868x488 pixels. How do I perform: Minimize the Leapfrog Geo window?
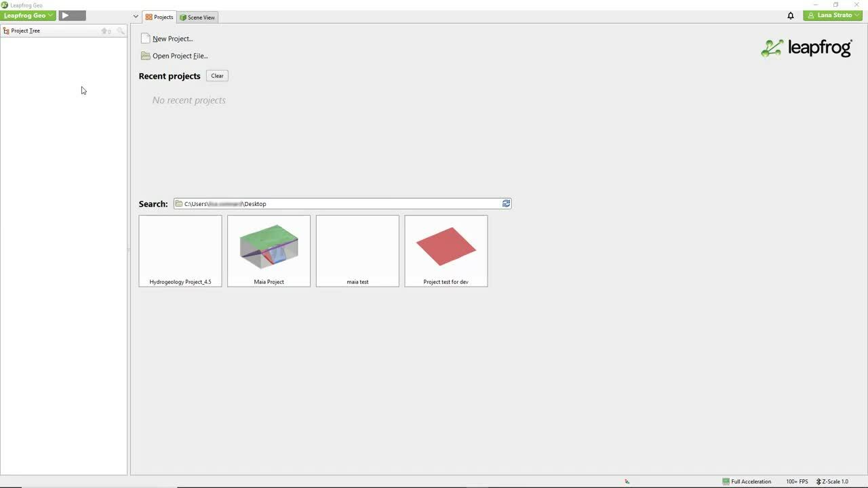coord(816,5)
